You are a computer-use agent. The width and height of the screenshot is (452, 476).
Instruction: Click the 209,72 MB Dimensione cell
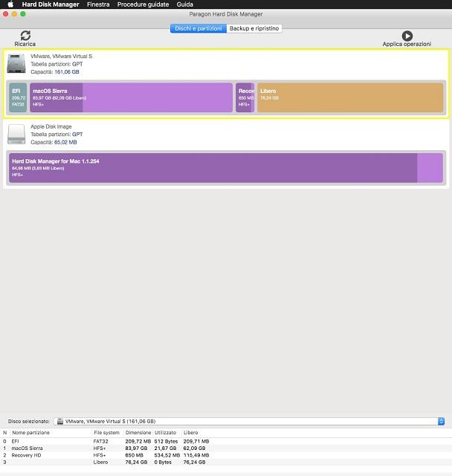[x=138, y=441]
